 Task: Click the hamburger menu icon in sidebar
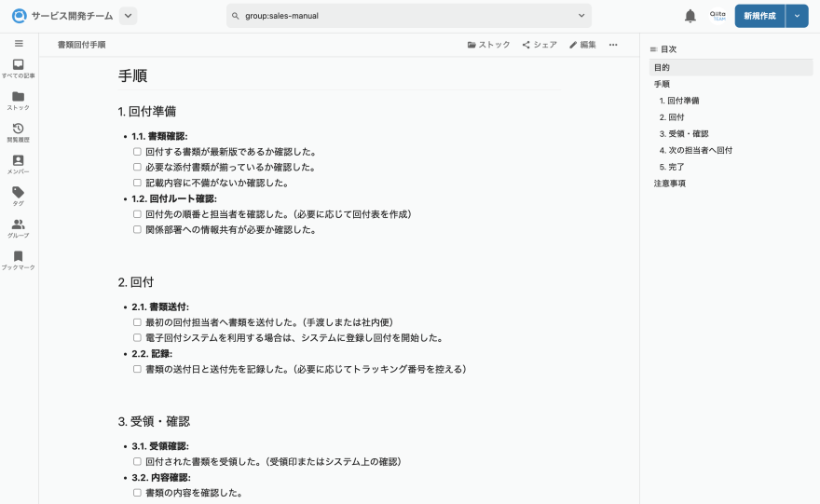19,44
